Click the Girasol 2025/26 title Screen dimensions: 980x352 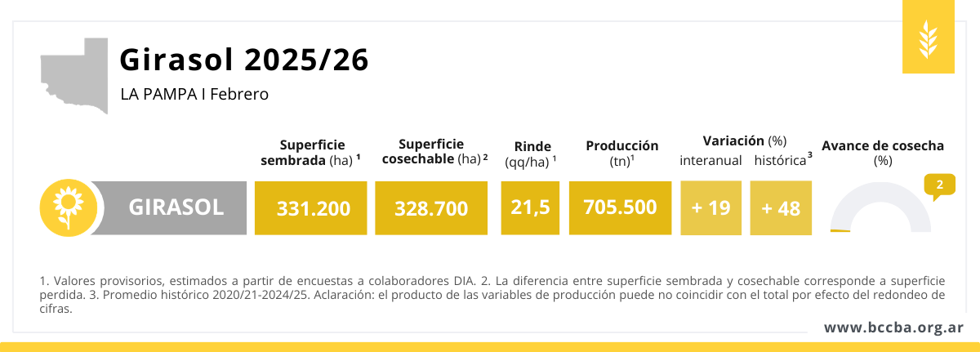click(x=244, y=60)
